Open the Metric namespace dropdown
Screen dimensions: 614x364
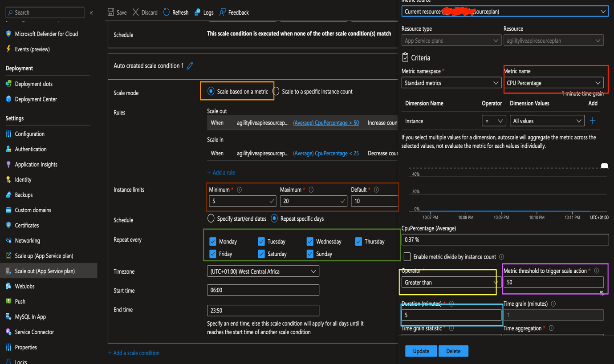click(451, 83)
